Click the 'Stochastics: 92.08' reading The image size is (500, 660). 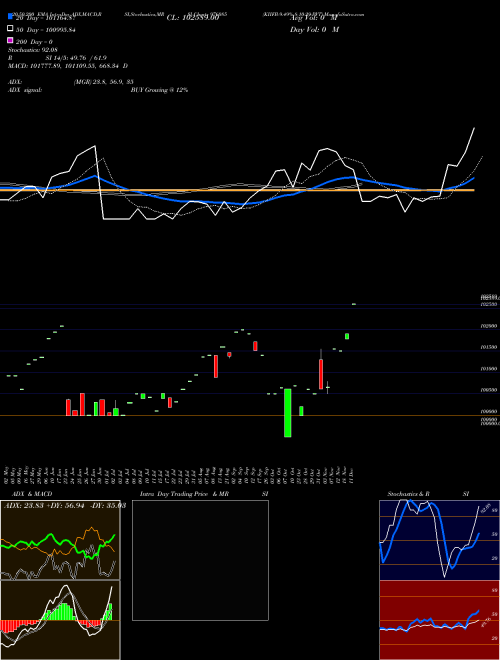pyautogui.click(x=33, y=50)
